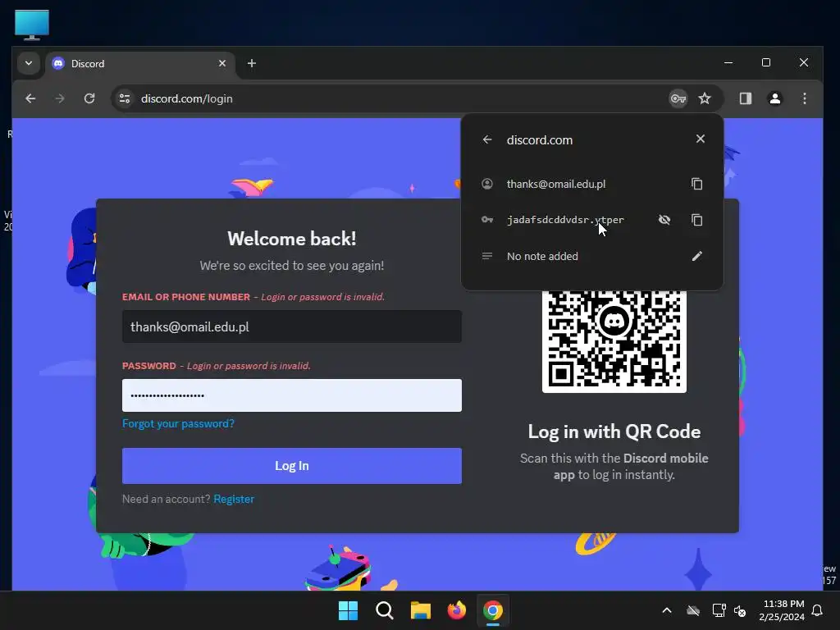
Task: Open the Windows Start menu
Action: tap(348, 610)
